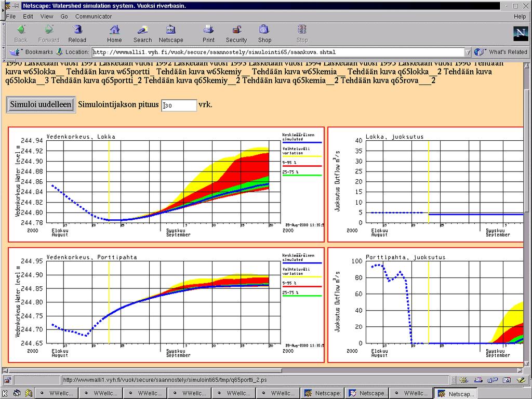Open the Vedenkorkeus Lokka water level chart
This screenshot has height=399, width=532.
166,184
